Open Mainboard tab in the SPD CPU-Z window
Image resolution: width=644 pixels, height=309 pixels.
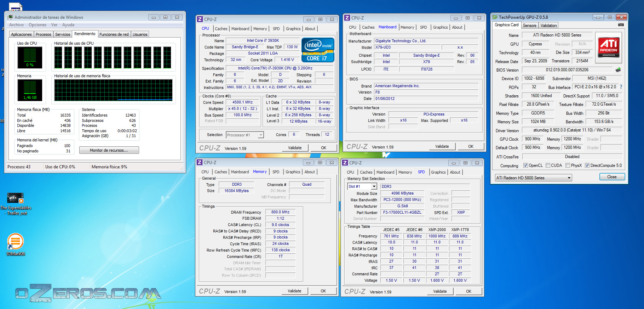385,172
